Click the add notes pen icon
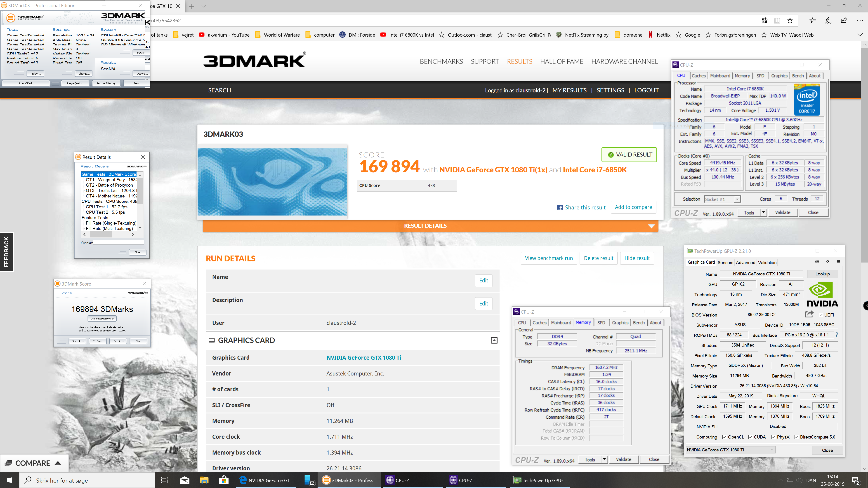This screenshot has width=868, height=488. (x=828, y=21)
